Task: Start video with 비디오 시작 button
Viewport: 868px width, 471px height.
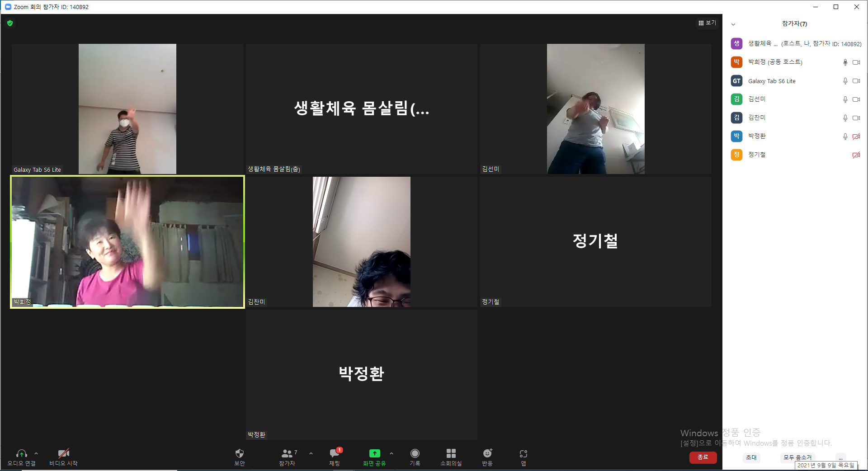Action: (63, 457)
